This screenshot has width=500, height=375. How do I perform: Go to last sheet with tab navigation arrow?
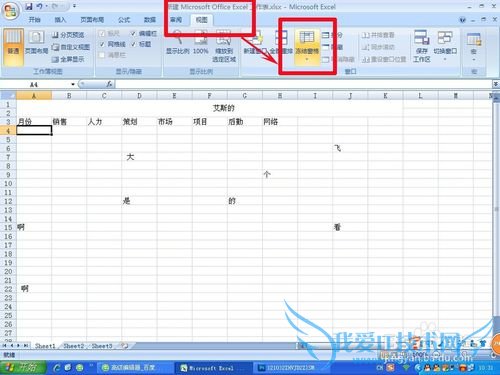[x=25, y=346]
